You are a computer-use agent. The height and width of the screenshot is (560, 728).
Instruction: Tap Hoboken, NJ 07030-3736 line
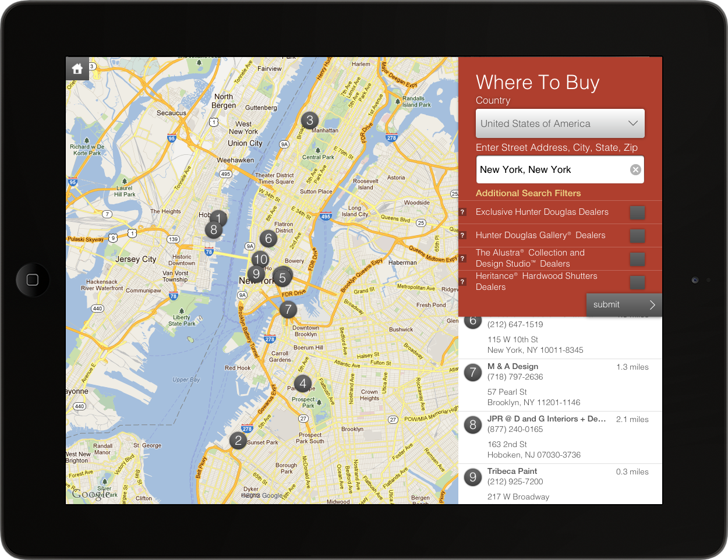coord(534,455)
